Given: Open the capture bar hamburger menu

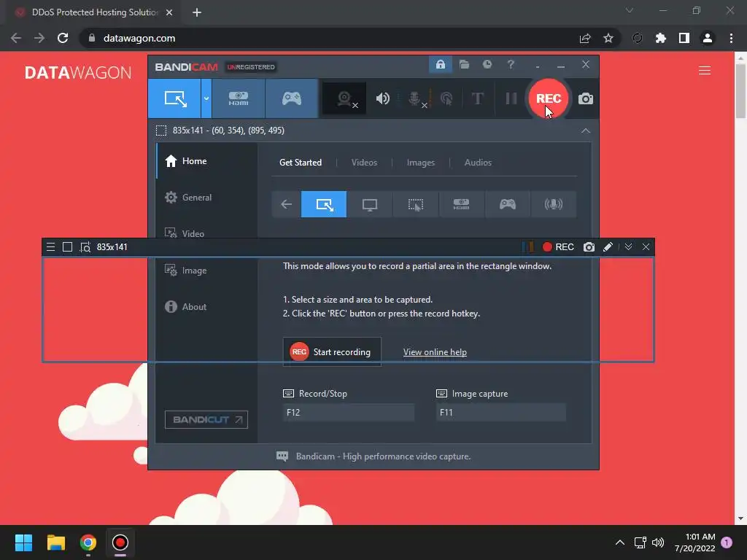Looking at the screenshot, I should point(50,246).
